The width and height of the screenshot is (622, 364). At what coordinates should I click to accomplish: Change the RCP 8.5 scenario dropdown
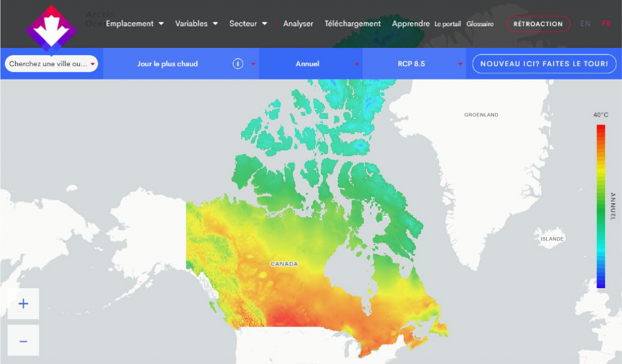click(x=414, y=64)
